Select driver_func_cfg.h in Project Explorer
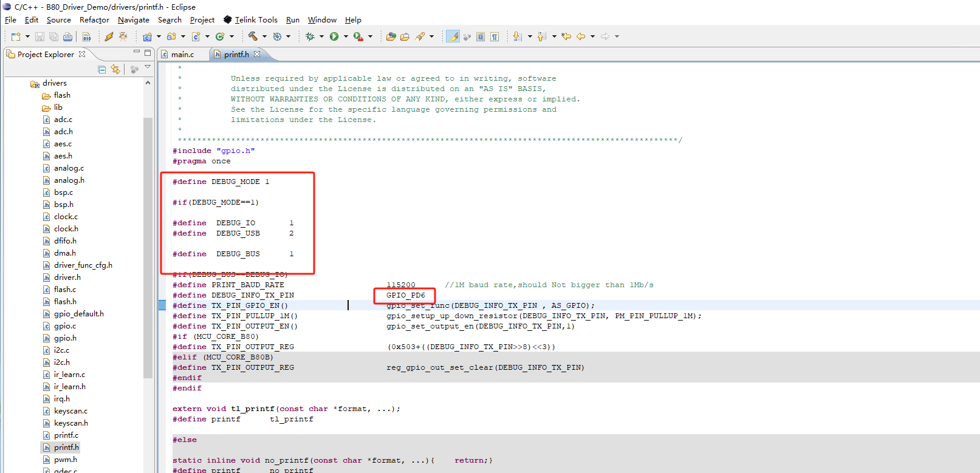This screenshot has height=473, width=980. click(x=83, y=265)
